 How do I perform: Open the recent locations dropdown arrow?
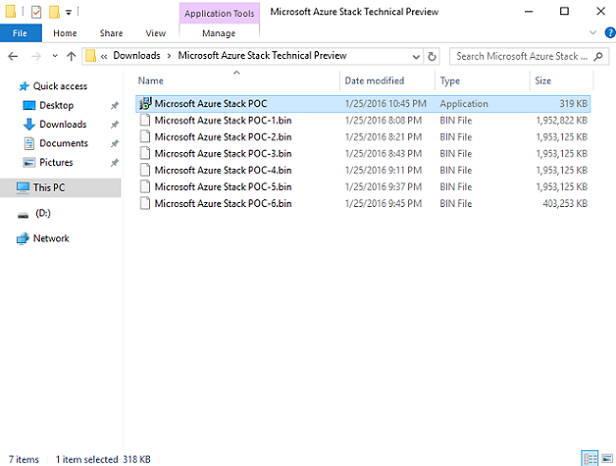click(x=55, y=56)
